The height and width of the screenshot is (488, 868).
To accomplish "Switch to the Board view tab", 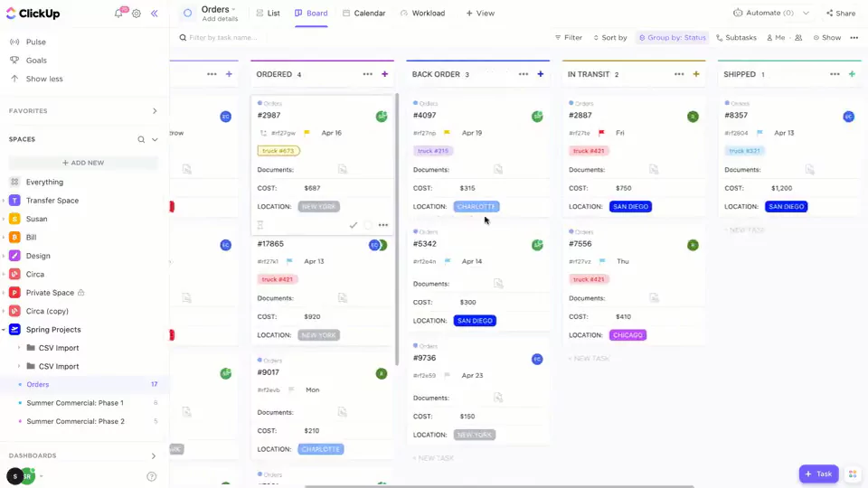I will 311,13.
